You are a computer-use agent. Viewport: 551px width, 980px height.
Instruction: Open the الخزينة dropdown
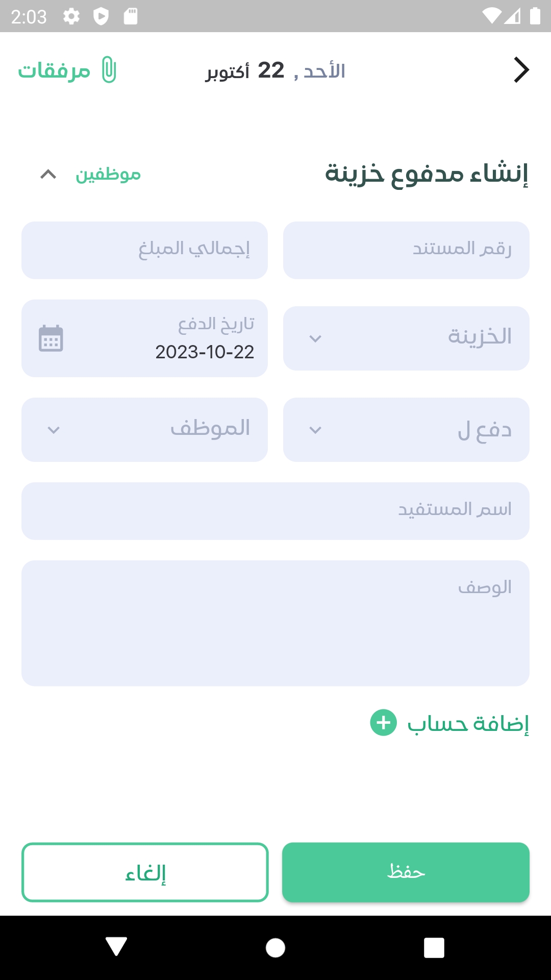[x=406, y=338]
